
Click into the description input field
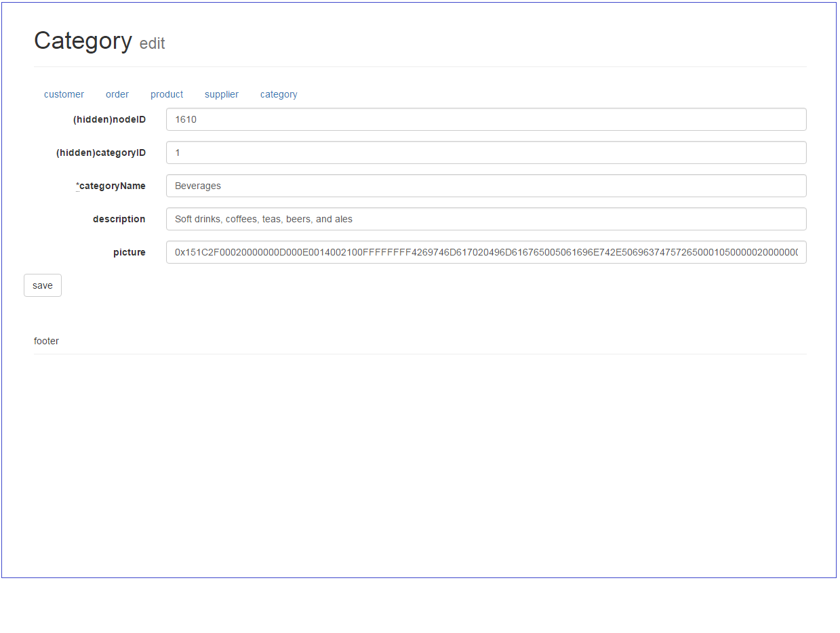coord(486,219)
